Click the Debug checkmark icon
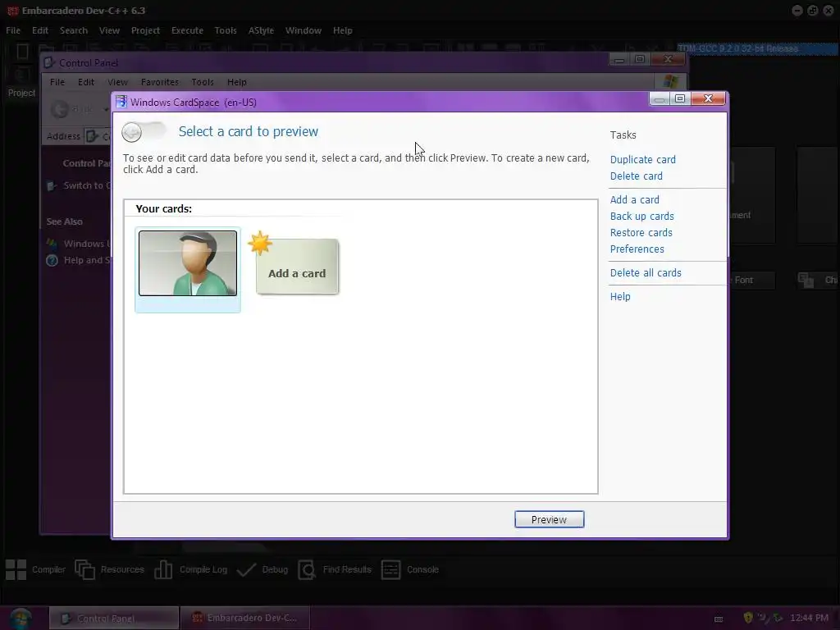 (x=246, y=569)
